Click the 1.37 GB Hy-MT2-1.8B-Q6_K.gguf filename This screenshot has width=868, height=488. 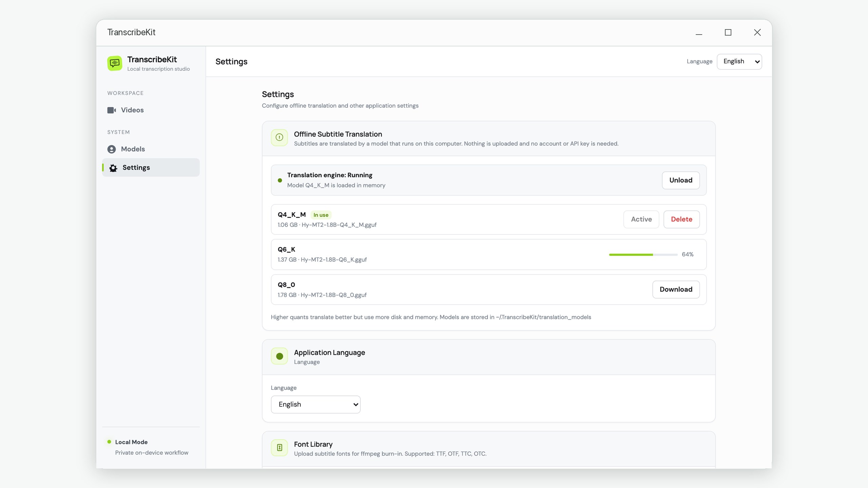(322, 260)
